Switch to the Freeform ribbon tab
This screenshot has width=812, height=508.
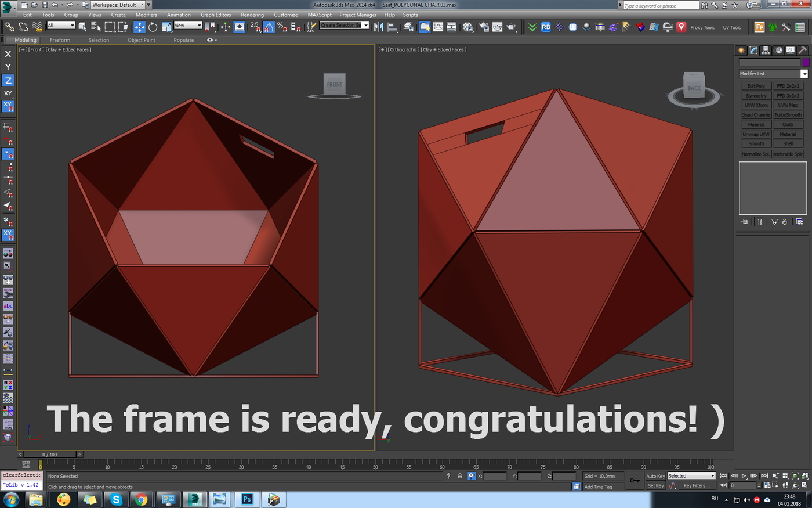click(x=60, y=40)
